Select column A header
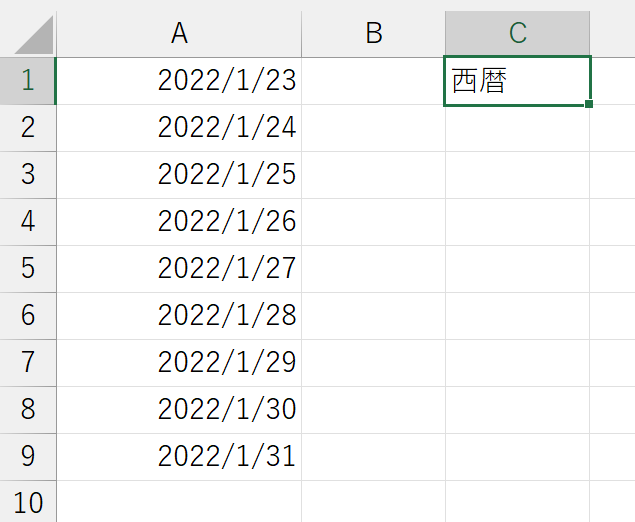The width and height of the screenshot is (635, 522). (179, 34)
